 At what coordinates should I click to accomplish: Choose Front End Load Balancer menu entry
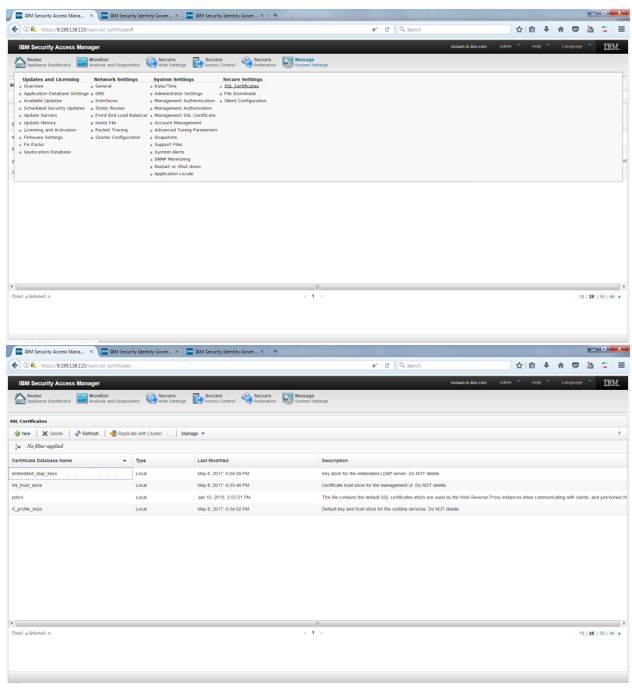pyautogui.click(x=122, y=115)
